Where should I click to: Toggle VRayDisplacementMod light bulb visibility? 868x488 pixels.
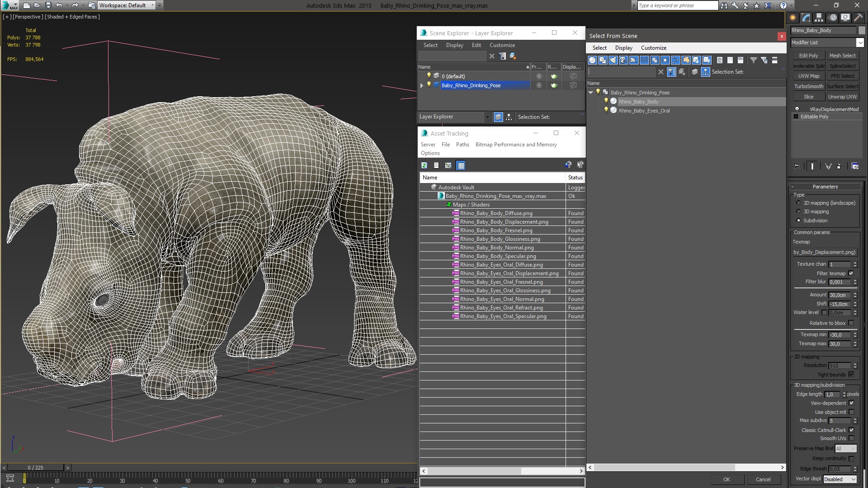[797, 109]
